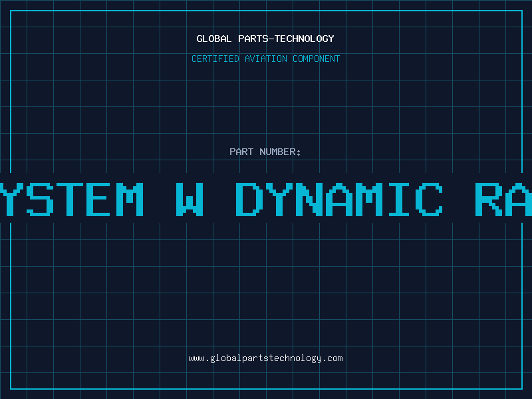Click the letter C ending DYNAMIC

coord(430,199)
